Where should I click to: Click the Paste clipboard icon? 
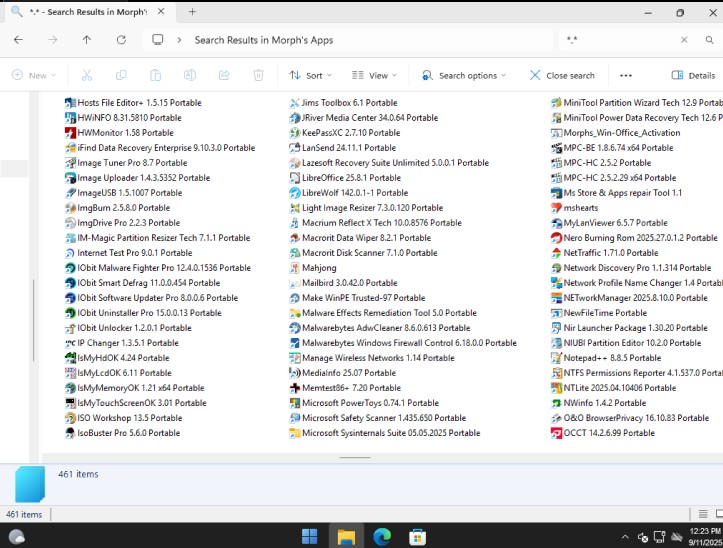pos(155,75)
